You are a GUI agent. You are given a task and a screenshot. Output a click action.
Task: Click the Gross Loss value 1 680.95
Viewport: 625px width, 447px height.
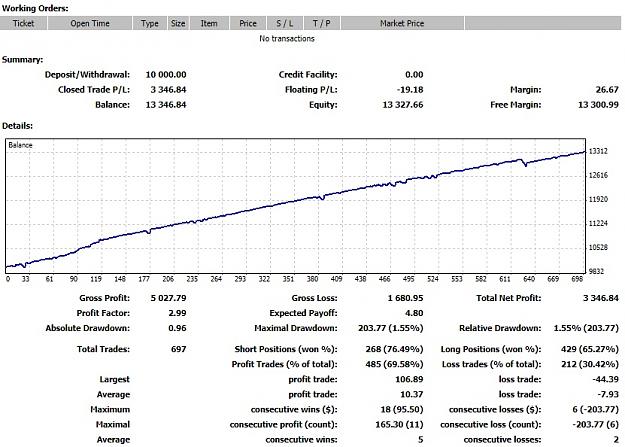point(405,298)
